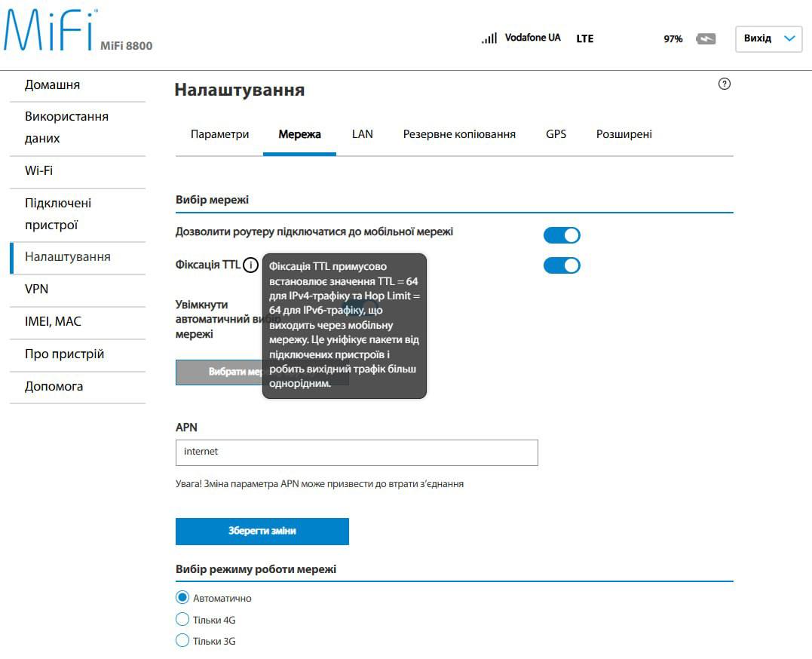Select Тільки 3G network mode

coord(182,640)
